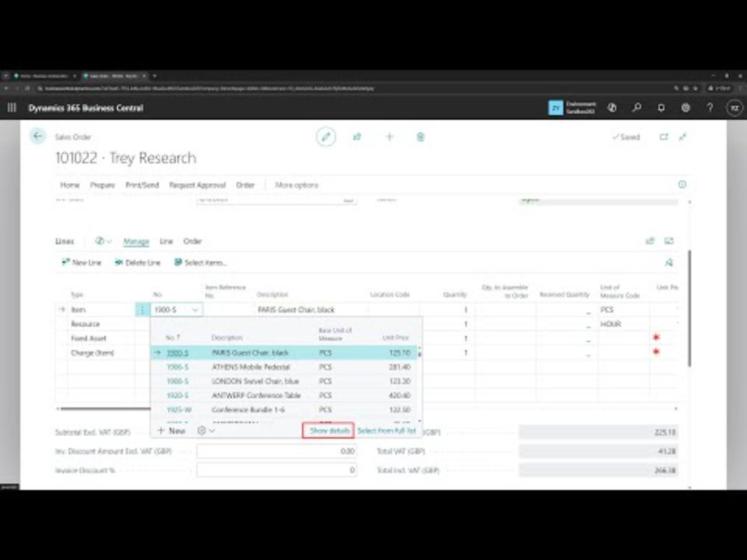Viewport: 747px width, 560px height.
Task: Click the Select items action
Action: tap(200, 262)
